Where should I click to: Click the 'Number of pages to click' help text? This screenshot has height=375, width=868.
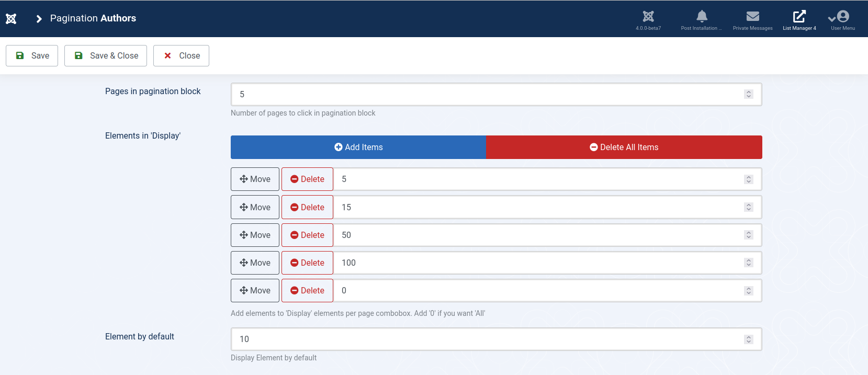coord(303,113)
